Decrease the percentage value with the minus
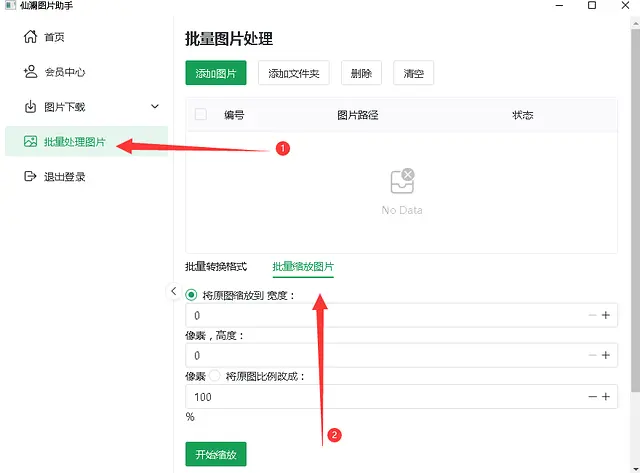The height and width of the screenshot is (473, 640). coord(592,396)
